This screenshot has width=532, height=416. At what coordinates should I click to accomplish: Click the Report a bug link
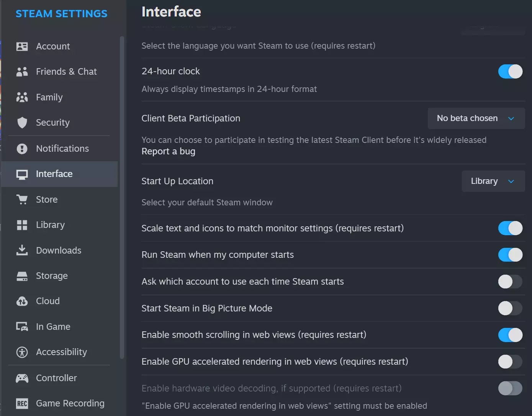168,152
